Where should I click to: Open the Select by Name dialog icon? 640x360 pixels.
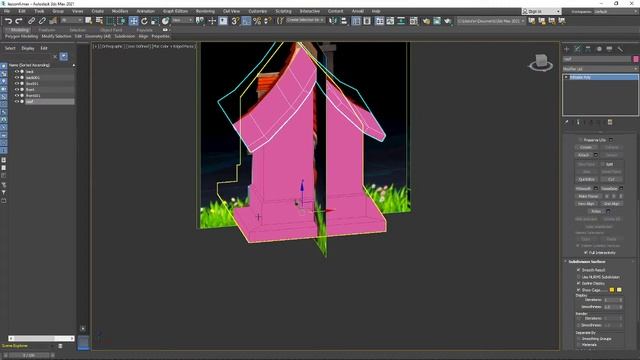pyautogui.click(x=99, y=21)
